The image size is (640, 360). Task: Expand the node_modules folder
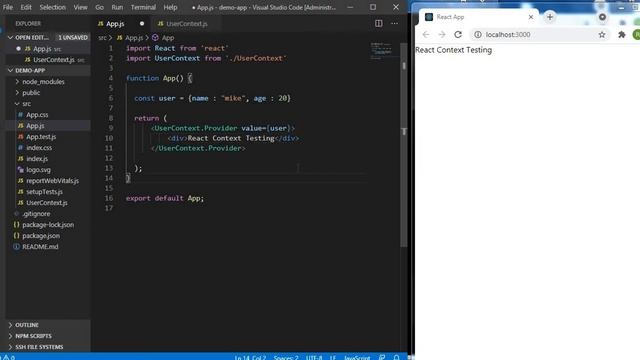point(43,82)
